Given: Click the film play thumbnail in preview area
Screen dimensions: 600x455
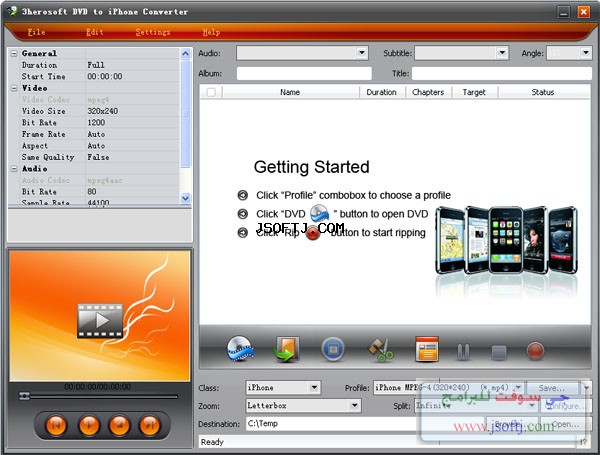Looking at the screenshot, I should click(x=100, y=321).
